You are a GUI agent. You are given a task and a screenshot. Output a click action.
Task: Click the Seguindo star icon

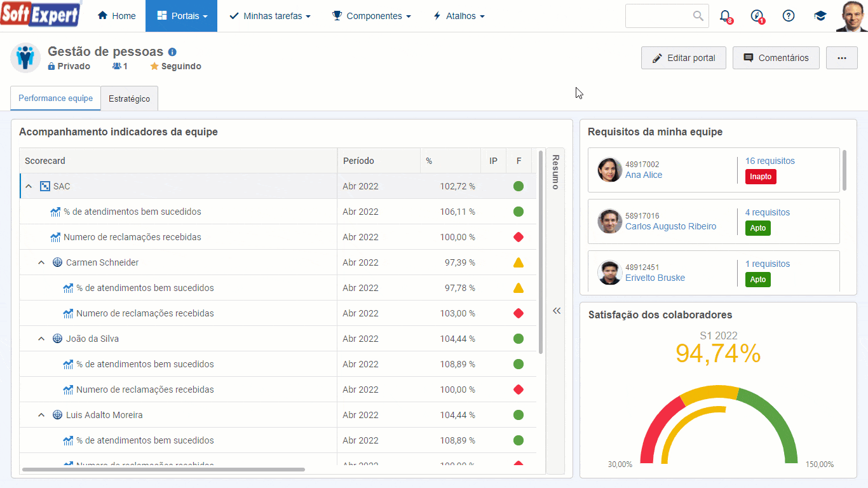point(154,66)
